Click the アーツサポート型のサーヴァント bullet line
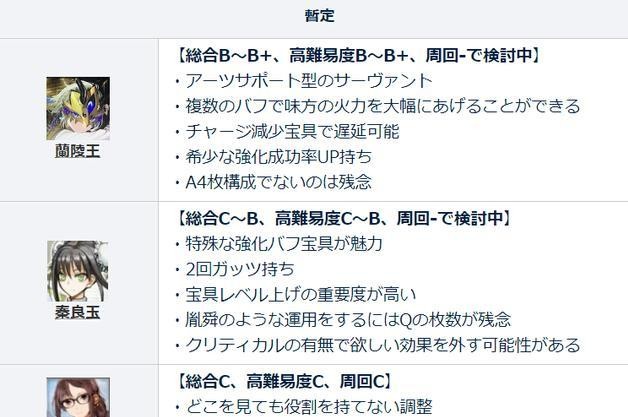Viewport: 628px width, 417px height. (304, 81)
